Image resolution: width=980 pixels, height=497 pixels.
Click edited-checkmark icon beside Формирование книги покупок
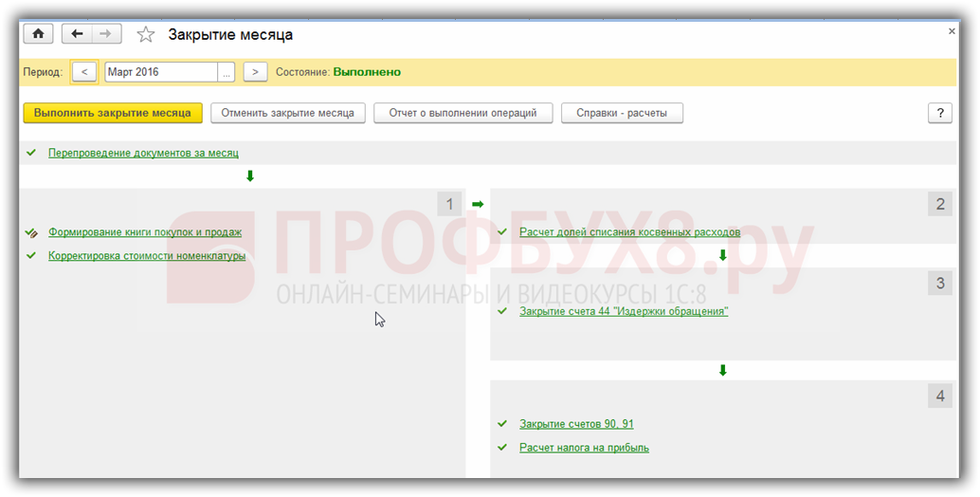[x=31, y=232]
